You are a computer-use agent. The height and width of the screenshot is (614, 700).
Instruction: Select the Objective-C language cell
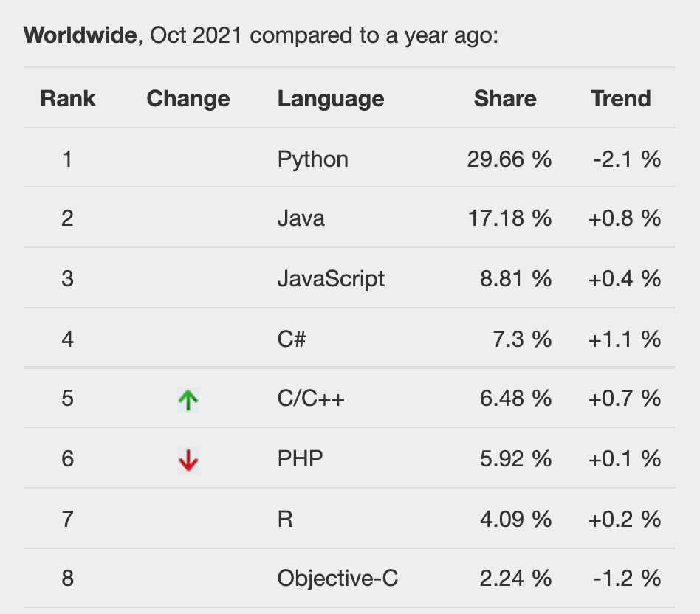[x=338, y=579]
